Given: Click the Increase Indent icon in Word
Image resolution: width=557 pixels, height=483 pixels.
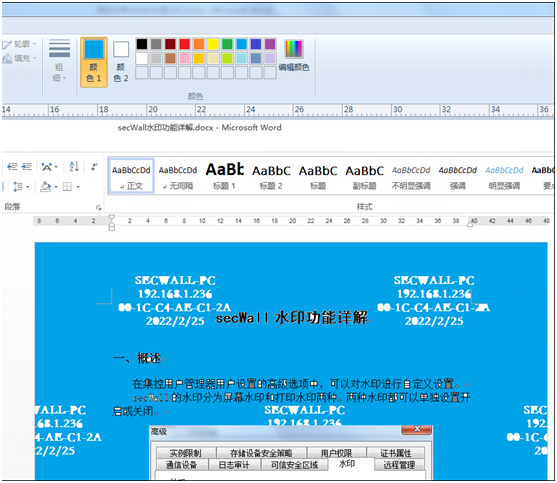Looking at the screenshot, I should pyautogui.click(x=26, y=166).
